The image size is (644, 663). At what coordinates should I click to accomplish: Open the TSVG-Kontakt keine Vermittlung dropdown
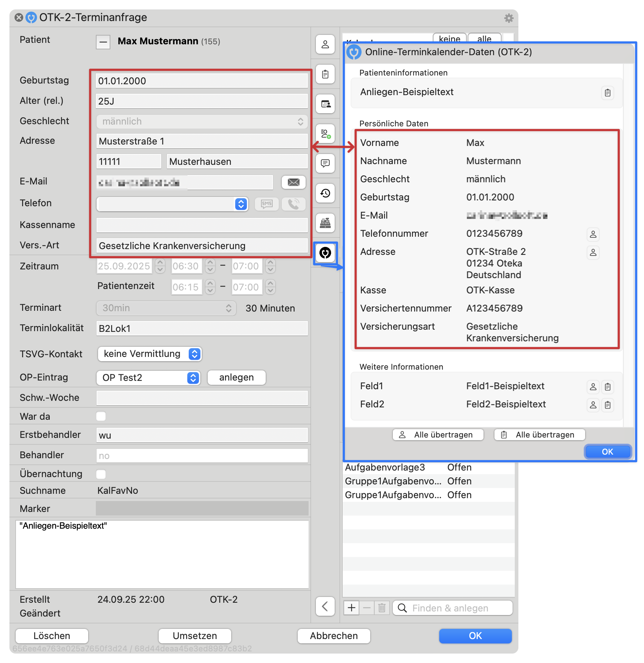coord(150,354)
